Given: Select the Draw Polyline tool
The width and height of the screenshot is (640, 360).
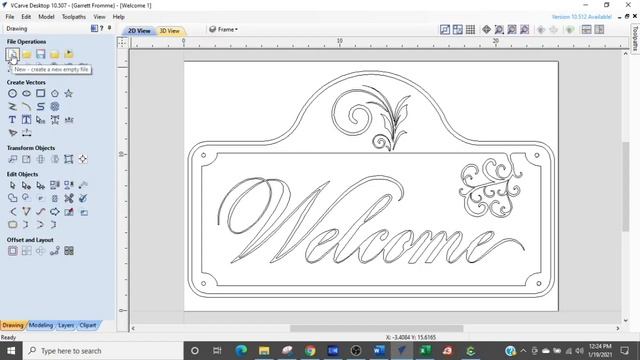Looking at the screenshot, I should 13,107.
